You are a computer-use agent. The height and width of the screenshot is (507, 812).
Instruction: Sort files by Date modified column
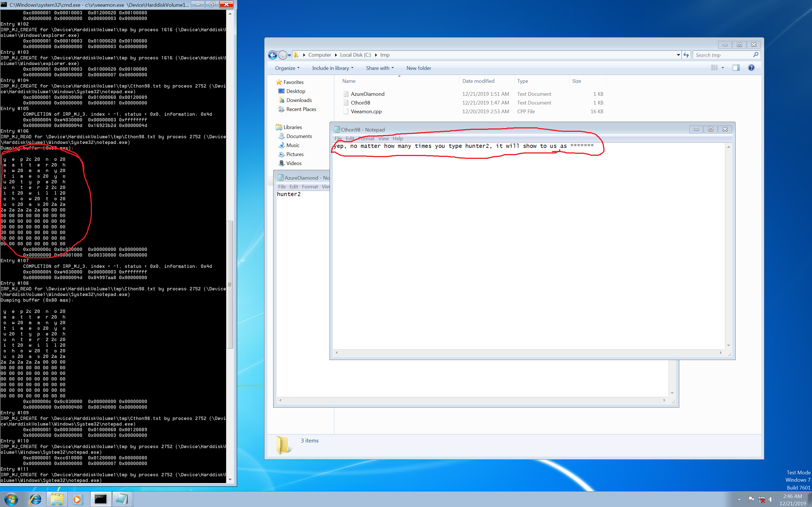[478, 81]
